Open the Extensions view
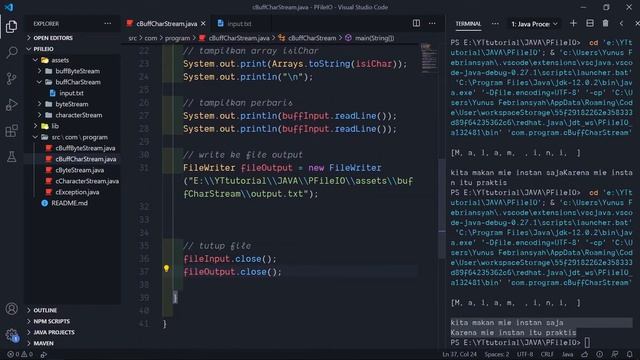The width and height of the screenshot is (640, 360). 11,131
